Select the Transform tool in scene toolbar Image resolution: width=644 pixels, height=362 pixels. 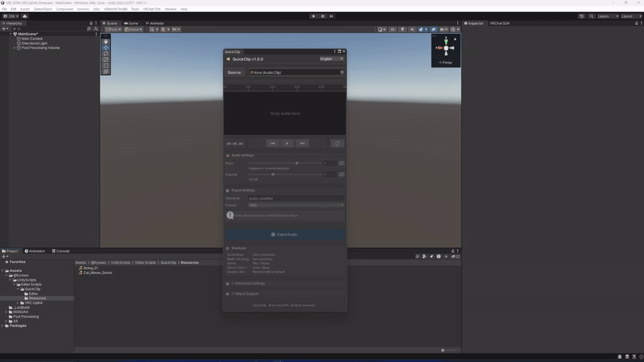click(106, 72)
